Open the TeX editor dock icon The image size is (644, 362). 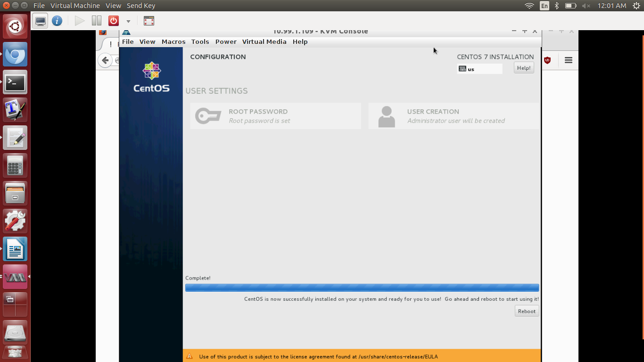coord(15,110)
